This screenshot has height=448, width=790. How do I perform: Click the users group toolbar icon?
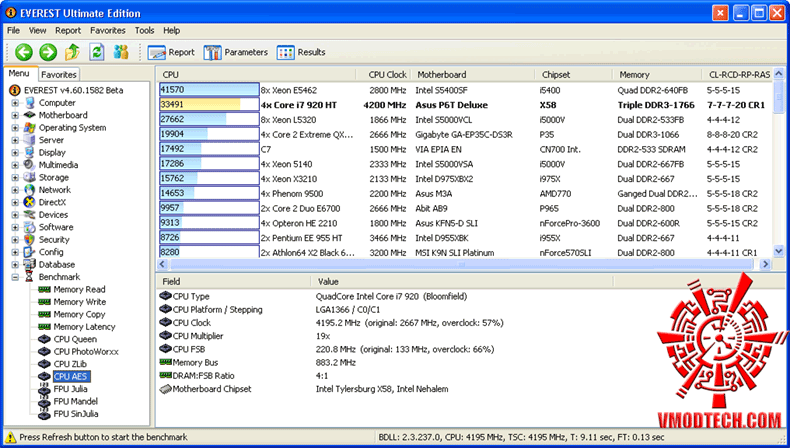coord(121,52)
